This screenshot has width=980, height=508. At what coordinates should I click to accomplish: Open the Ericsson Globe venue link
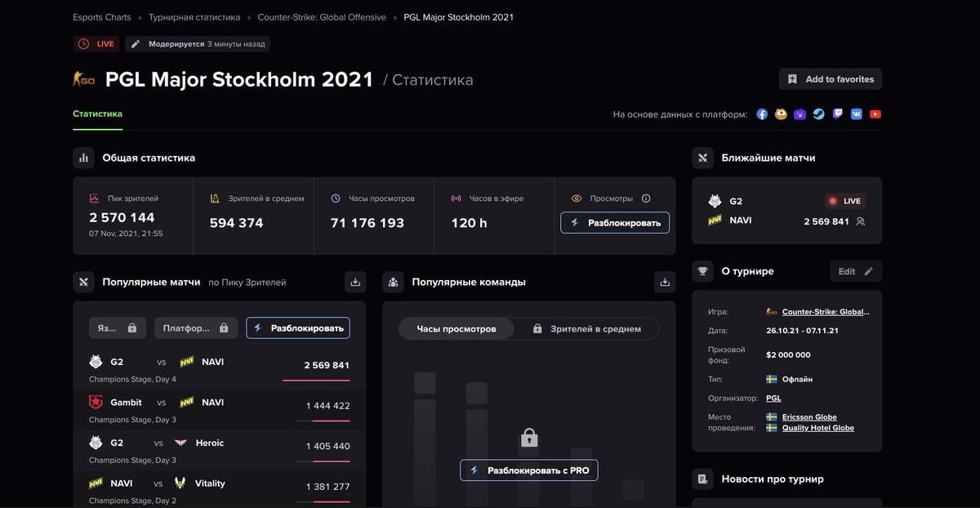coord(809,417)
